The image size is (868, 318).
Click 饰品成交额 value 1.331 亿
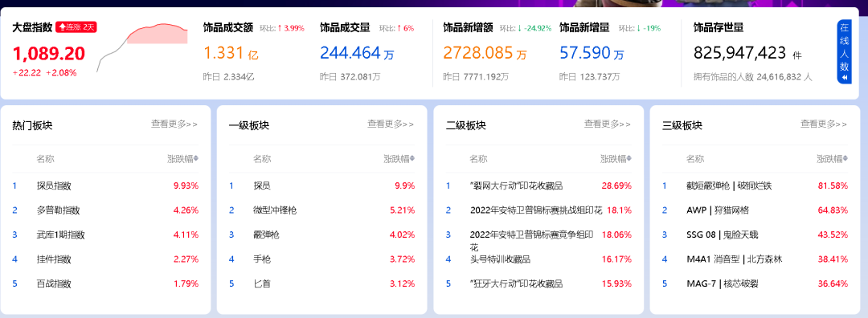(x=231, y=53)
